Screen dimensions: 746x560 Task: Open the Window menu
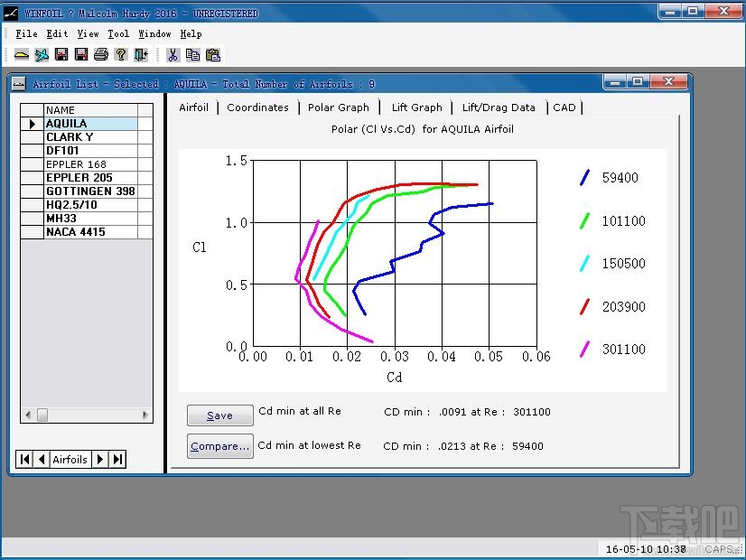coord(154,33)
